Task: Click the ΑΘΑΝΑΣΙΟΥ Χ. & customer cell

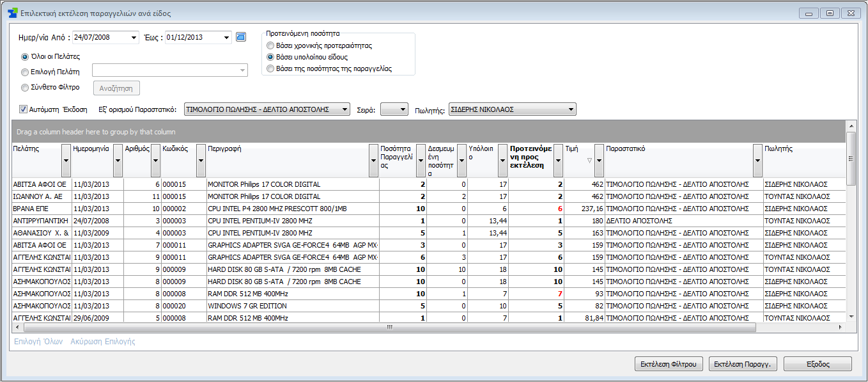Action: coord(42,233)
